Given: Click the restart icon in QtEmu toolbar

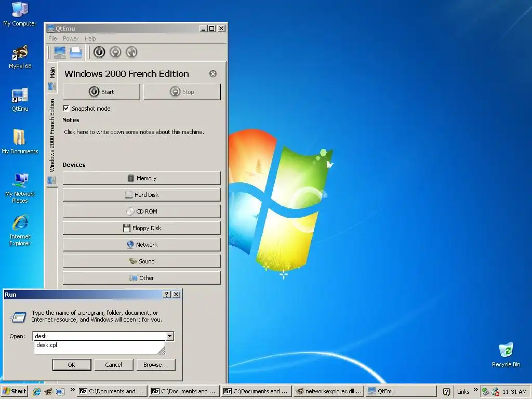Looking at the screenshot, I should pos(131,52).
